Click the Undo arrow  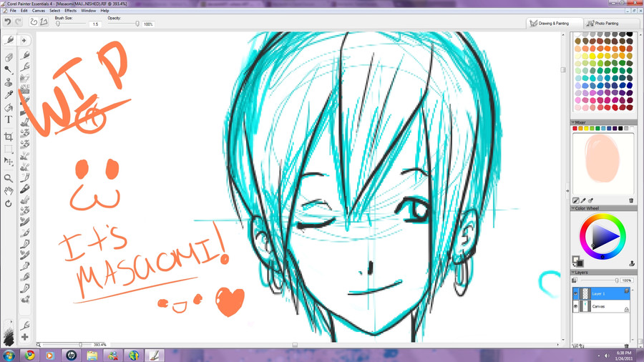point(8,22)
